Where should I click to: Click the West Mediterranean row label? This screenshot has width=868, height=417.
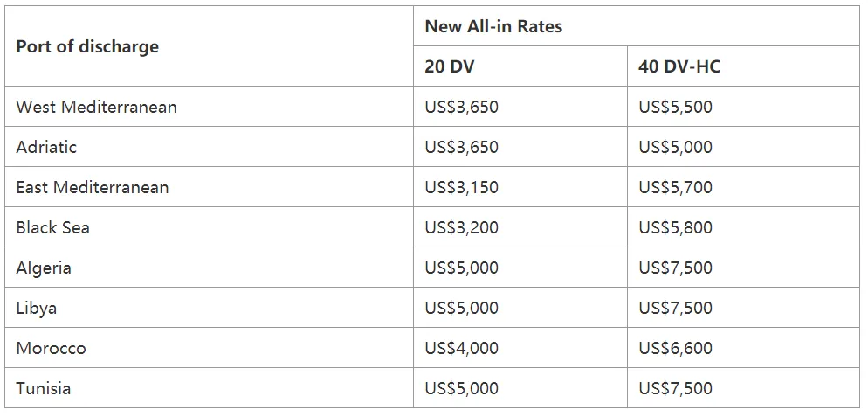(x=96, y=107)
